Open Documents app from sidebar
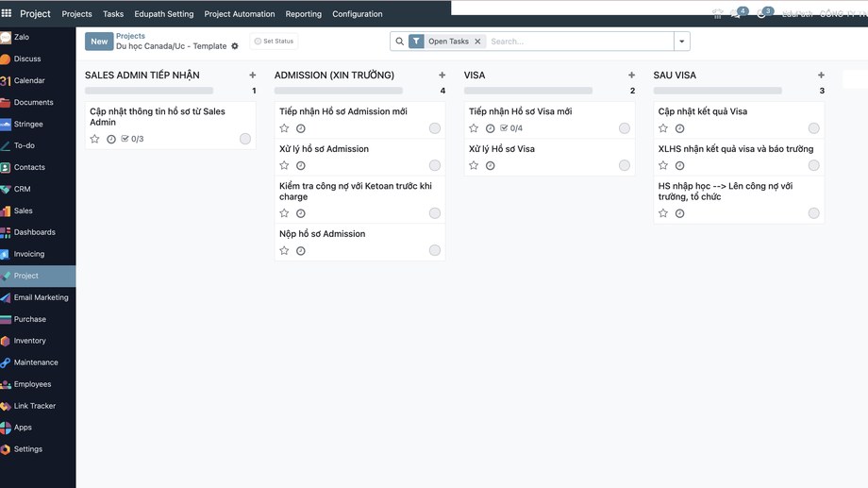The height and width of the screenshot is (488, 868). click(38, 103)
